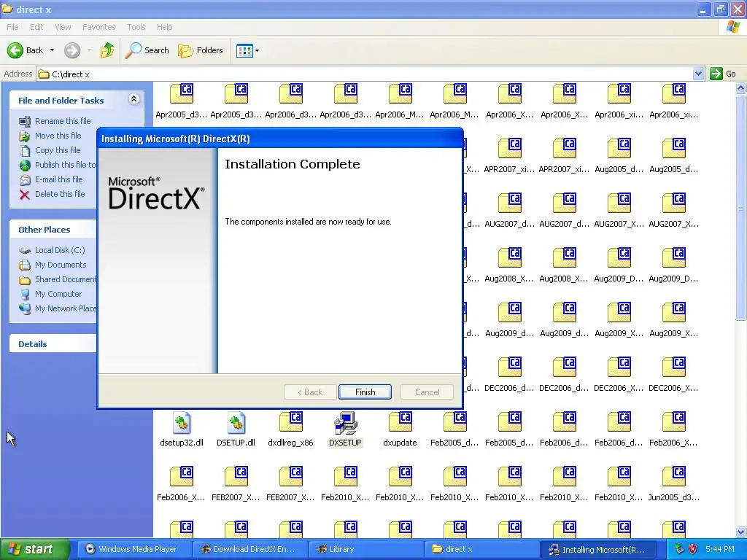Expand the Address bar dropdown
This screenshot has width=747, height=560.
point(698,74)
